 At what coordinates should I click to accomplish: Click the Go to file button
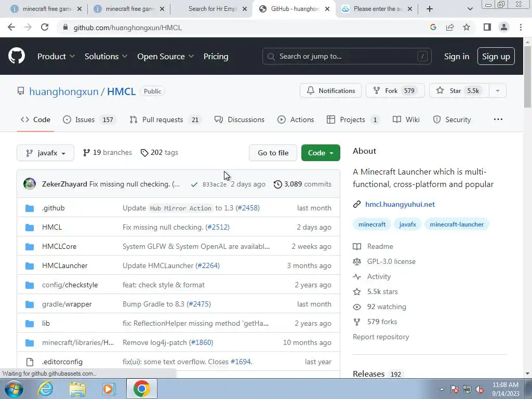pyautogui.click(x=273, y=153)
